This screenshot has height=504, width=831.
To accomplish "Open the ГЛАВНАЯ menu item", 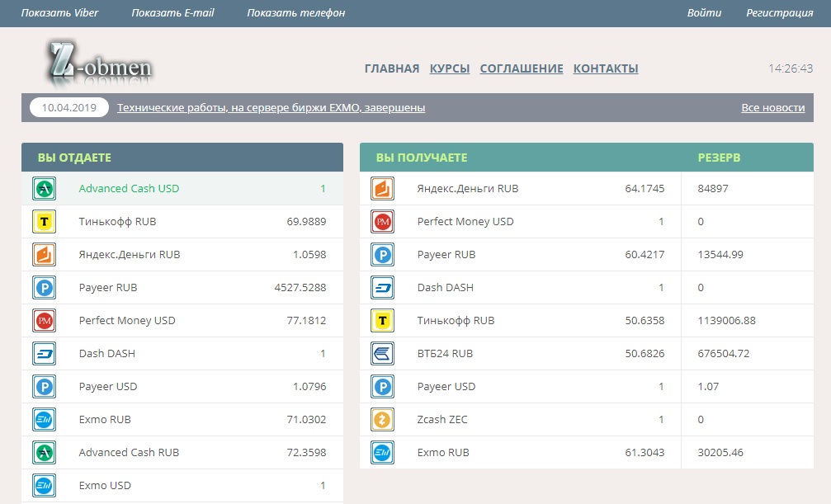I will (391, 68).
